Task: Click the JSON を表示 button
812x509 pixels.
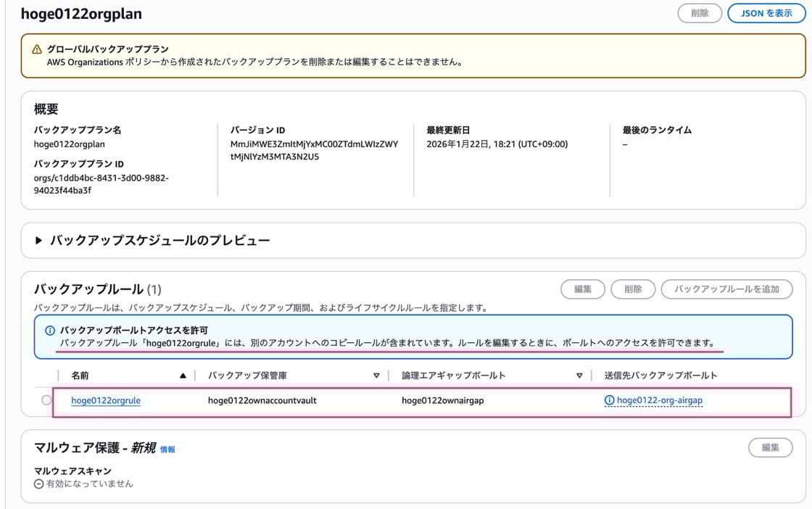Action: point(766,13)
